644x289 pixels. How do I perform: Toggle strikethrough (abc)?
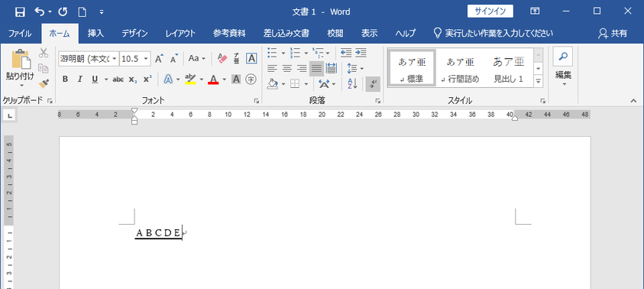118,80
